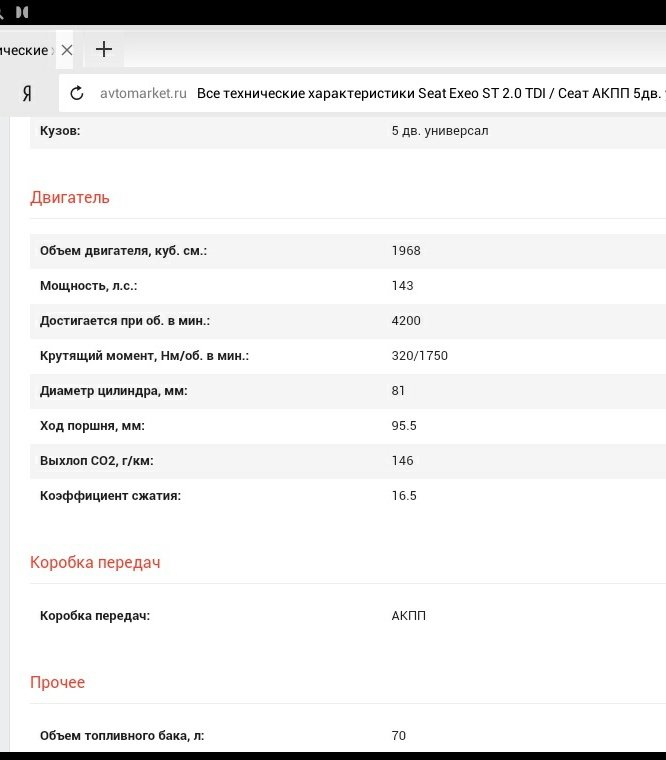Select engine volume value 1968
The width and height of the screenshot is (666, 760).
pyautogui.click(x=406, y=251)
